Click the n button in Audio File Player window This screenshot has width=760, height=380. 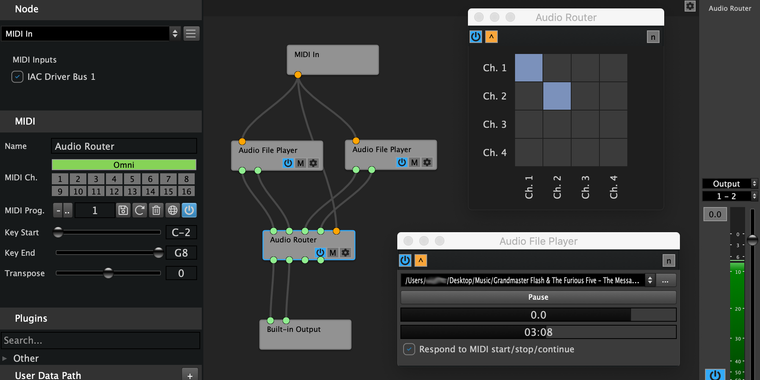[668, 261]
